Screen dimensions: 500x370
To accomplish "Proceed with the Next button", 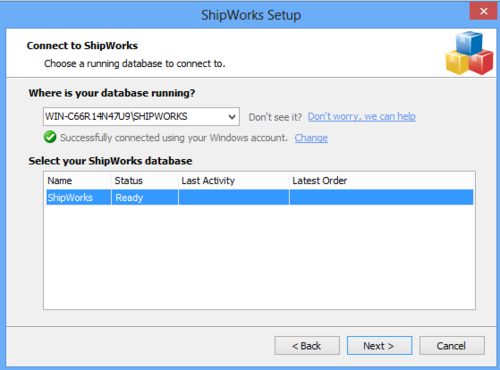I will point(379,346).
